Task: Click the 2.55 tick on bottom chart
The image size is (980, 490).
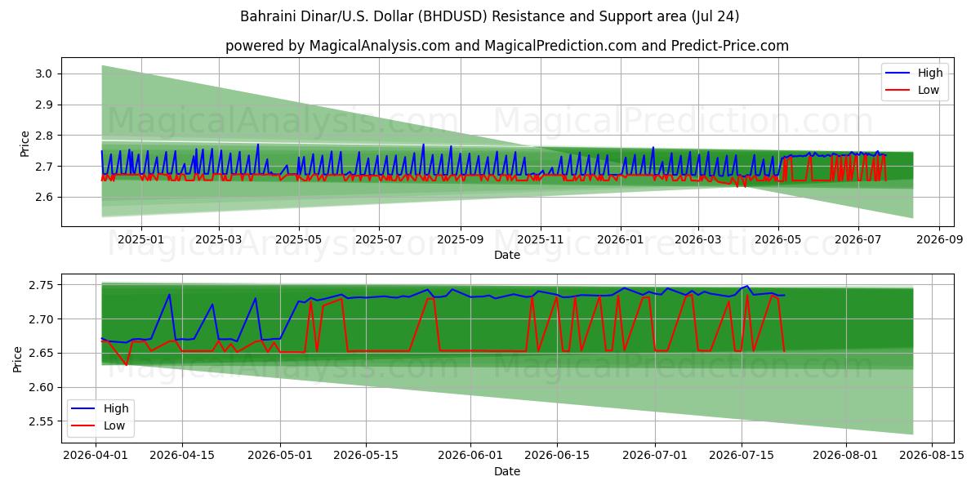Action: pos(42,422)
